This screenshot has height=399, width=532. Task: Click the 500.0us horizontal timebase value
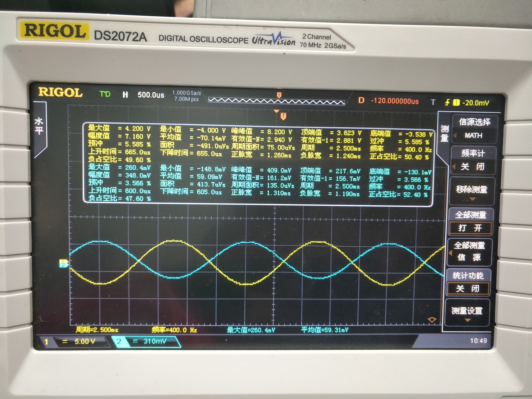tap(151, 95)
